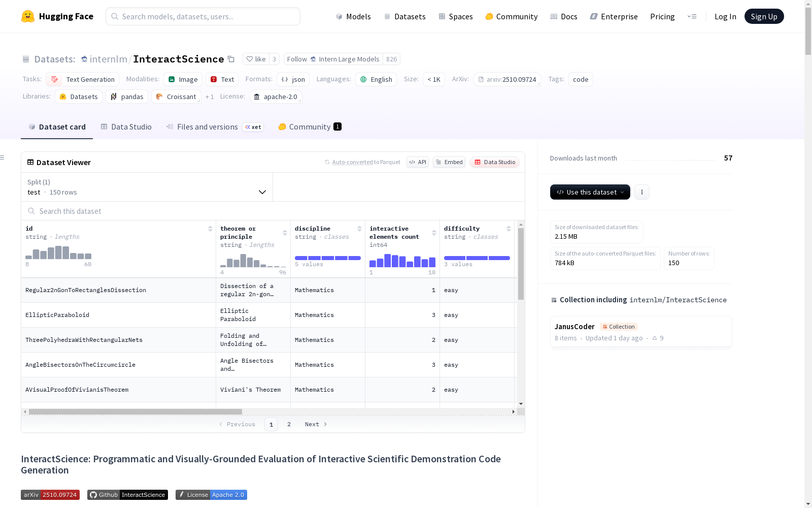This screenshot has height=508, width=812.
Task: Open the Files and versions tab
Action: click(x=215, y=127)
